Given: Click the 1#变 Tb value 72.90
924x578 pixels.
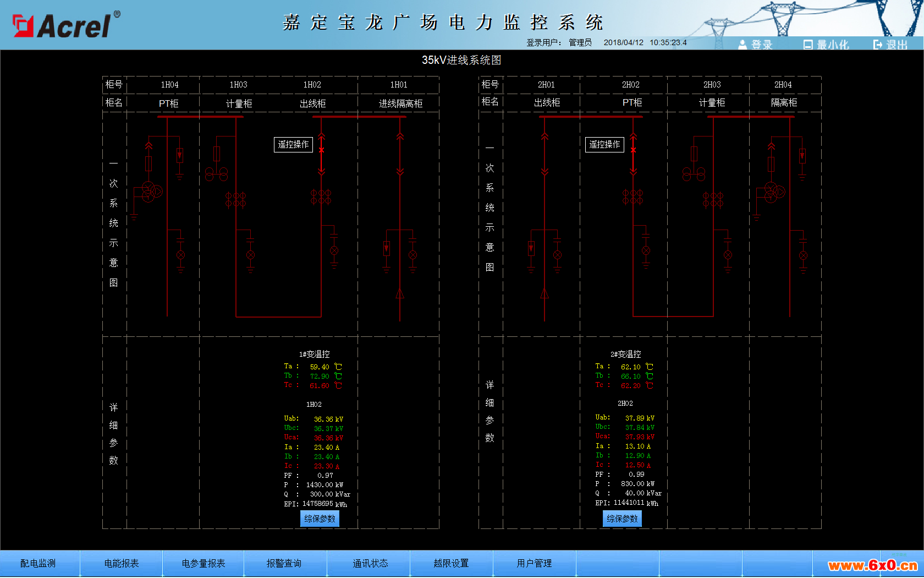Looking at the screenshot, I should [320, 376].
